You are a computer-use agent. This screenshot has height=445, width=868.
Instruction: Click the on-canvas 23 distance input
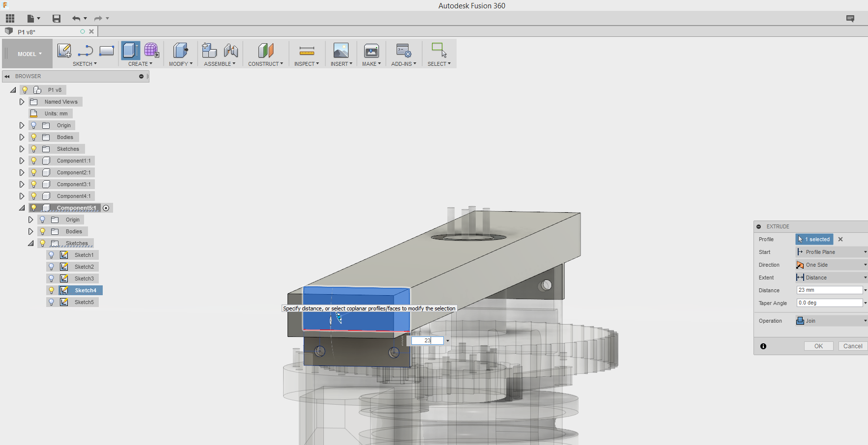(x=427, y=340)
